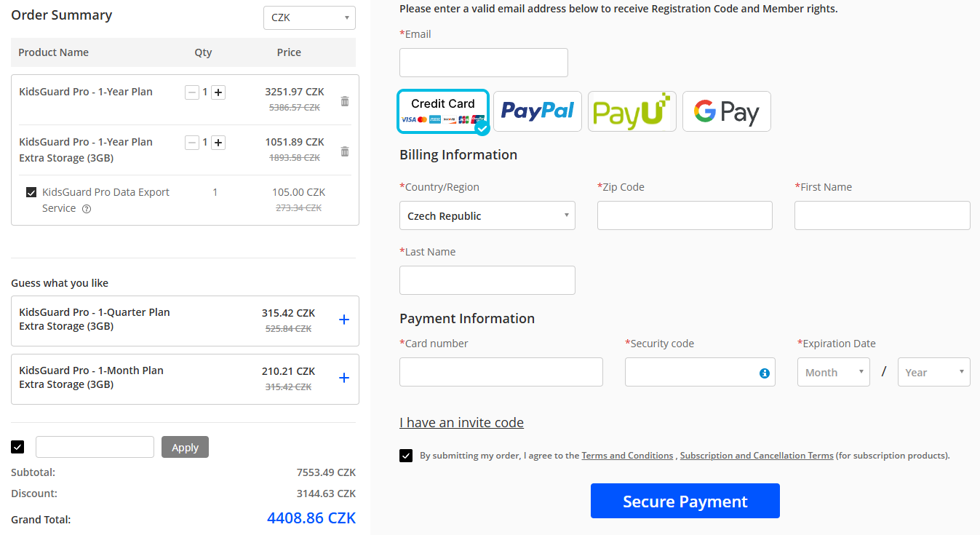Screen dimensions: 980x535
Task: Add 1-Quarter Plan Extra Storage to order
Action: [x=344, y=320]
